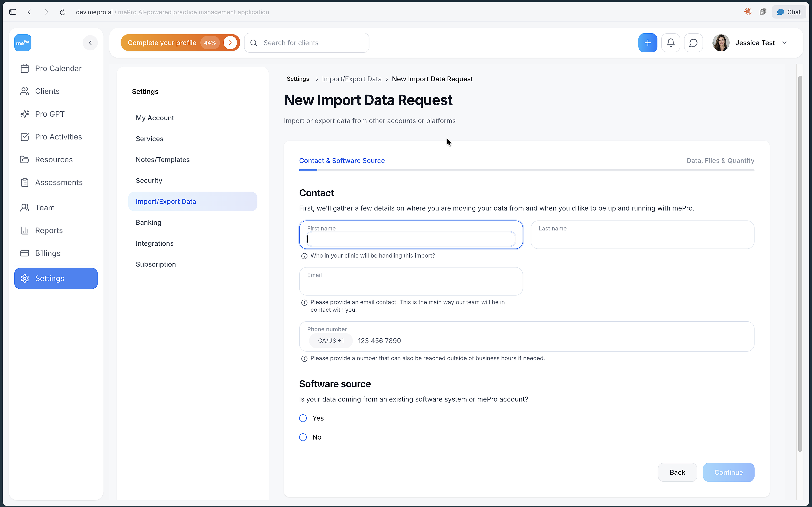Go back with browser back arrow
Viewport: 812px width, 507px height.
[x=29, y=12]
